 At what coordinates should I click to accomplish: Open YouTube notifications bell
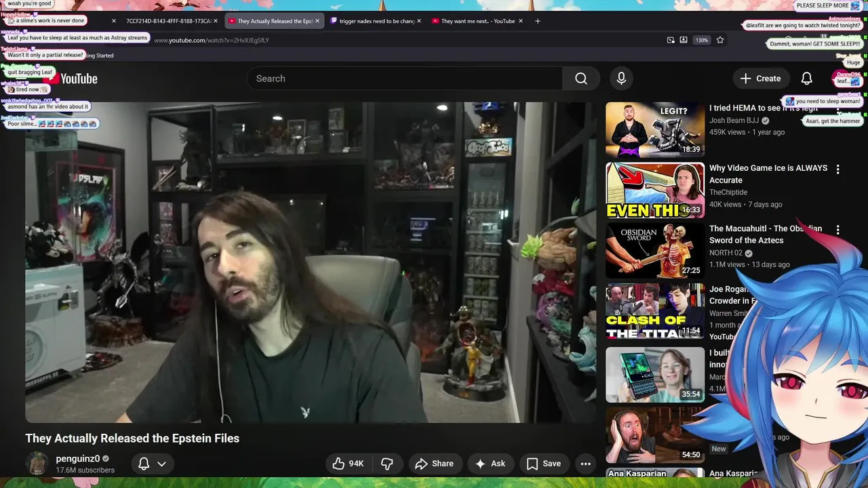tap(806, 79)
